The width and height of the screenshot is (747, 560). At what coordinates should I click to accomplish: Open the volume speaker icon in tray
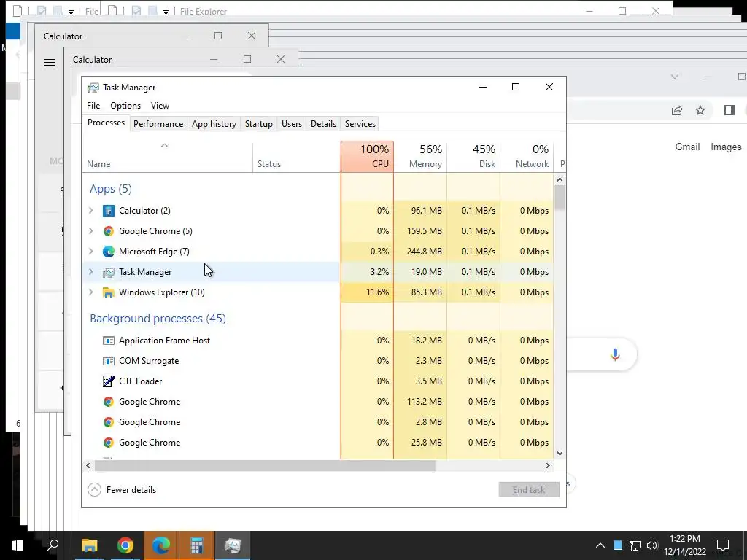pos(652,545)
